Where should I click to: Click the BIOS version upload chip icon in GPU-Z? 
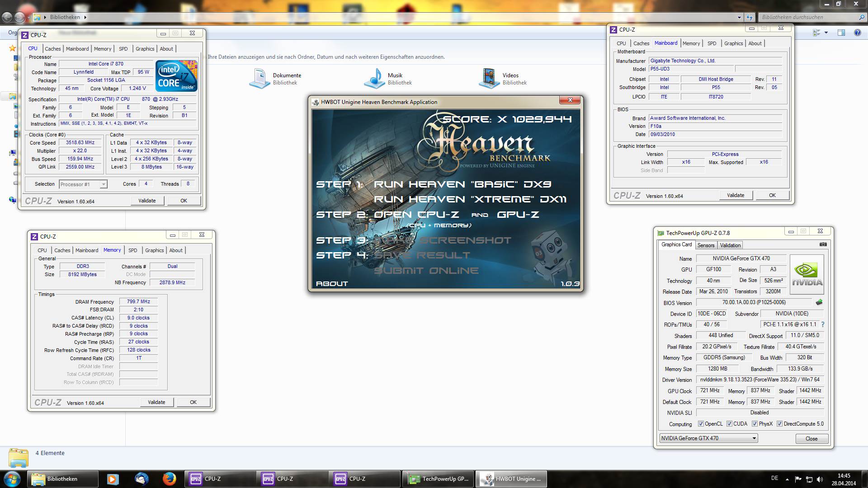[x=819, y=302]
